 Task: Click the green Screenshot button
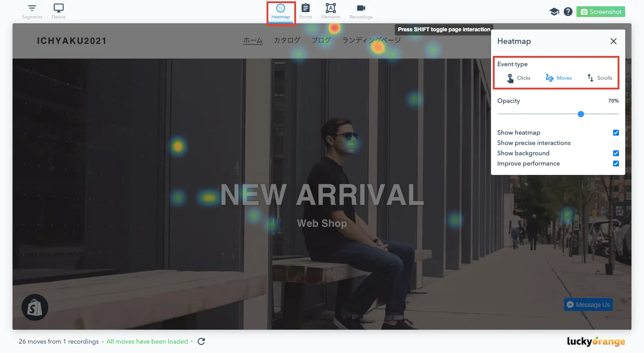click(x=601, y=12)
